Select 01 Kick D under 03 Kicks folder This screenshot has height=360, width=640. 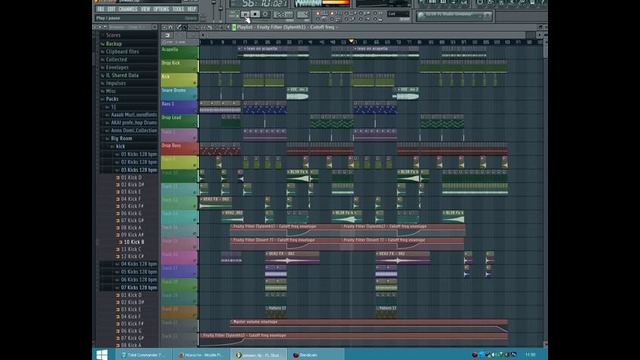coord(131,178)
